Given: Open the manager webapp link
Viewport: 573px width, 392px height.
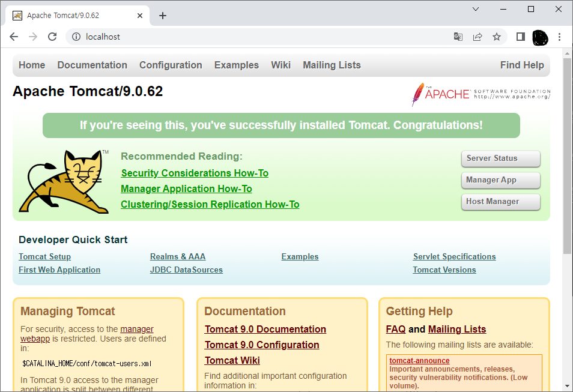Looking at the screenshot, I should 137,329.
